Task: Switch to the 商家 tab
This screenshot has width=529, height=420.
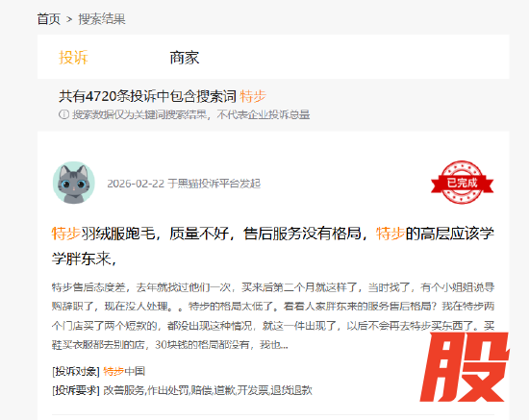Action: point(185,58)
